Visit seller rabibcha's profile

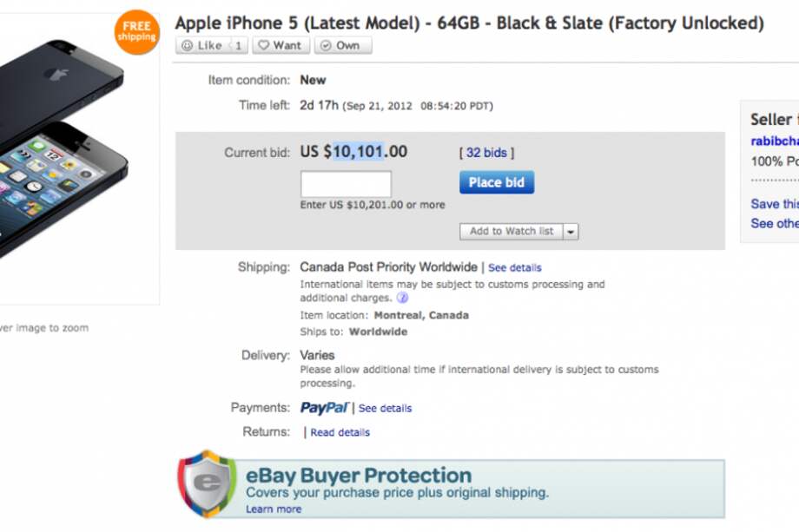pyautogui.click(x=771, y=140)
